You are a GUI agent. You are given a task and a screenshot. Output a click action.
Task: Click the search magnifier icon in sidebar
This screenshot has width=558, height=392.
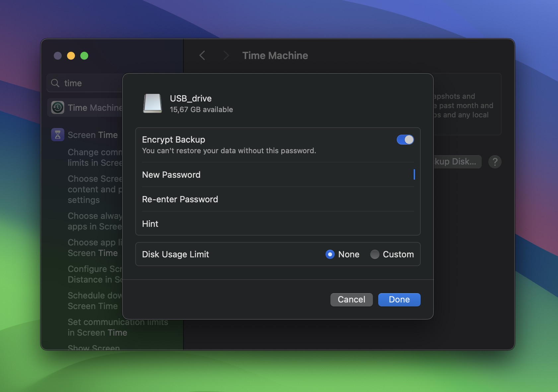click(55, 83)
